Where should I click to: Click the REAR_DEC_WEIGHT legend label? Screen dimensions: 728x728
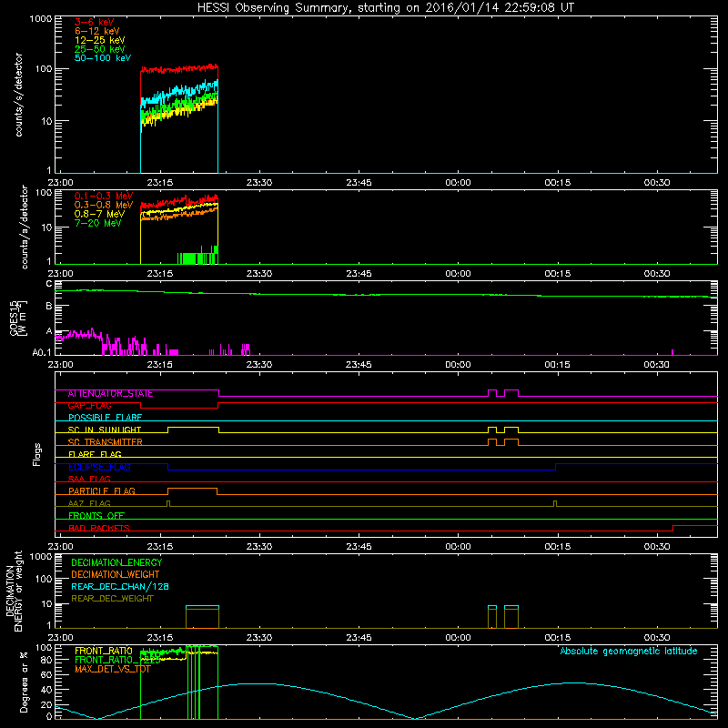(x=112, y=599)
